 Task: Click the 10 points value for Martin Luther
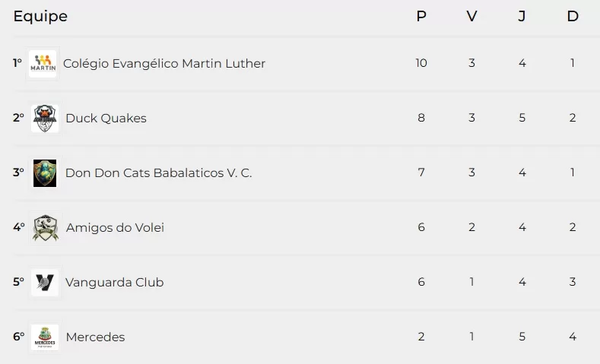421,63
